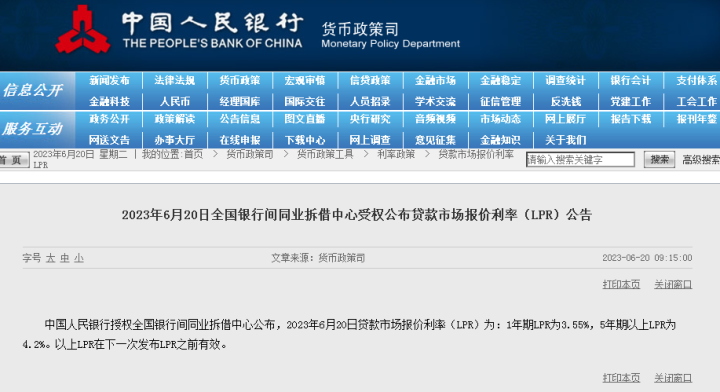Click the People's Bank of China red logo
This screenshot has width=720, height=392.
tap(83, 29)
